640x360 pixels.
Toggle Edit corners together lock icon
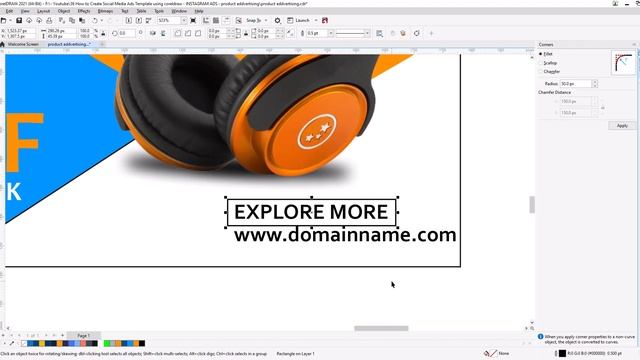[x=246, y=33]
